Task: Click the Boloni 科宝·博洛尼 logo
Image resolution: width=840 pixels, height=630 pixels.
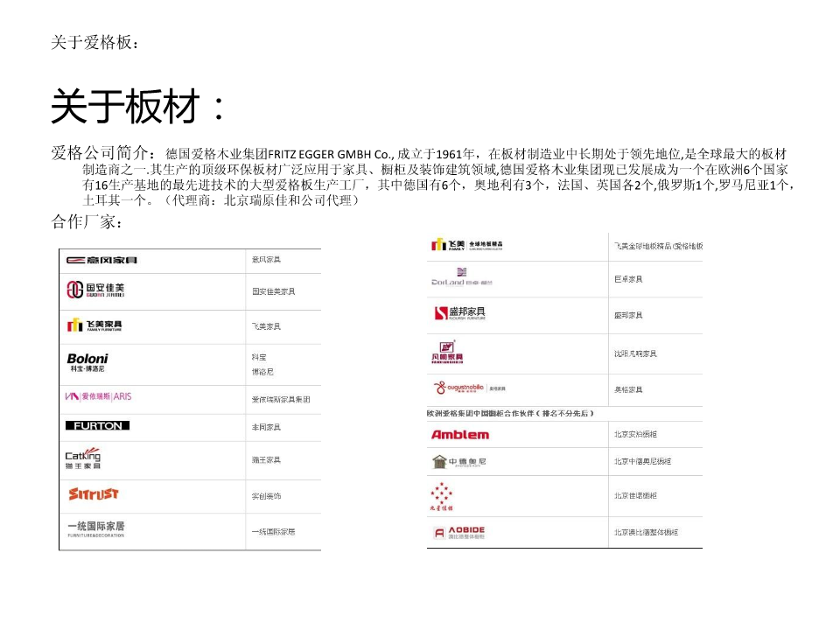Action: (87, 362)
